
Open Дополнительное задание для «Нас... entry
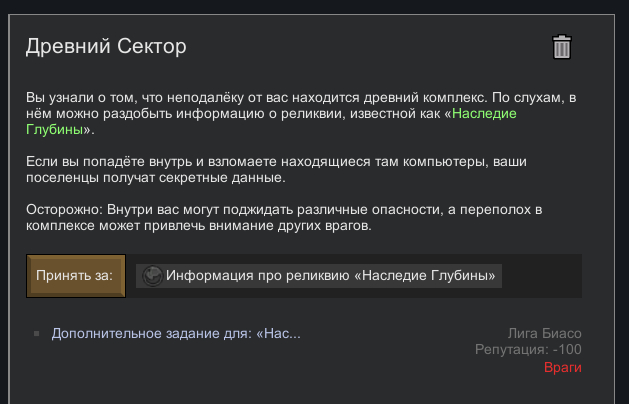[x=176, y=333]
